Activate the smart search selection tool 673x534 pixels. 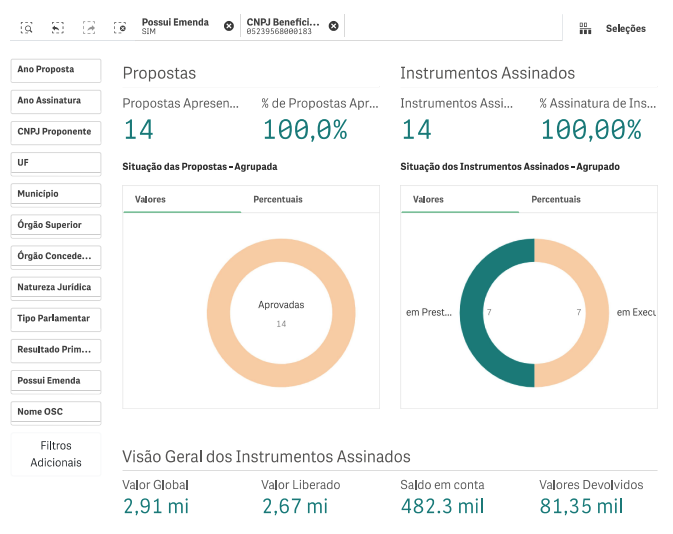pyautogui.click(x=27, y=28)
